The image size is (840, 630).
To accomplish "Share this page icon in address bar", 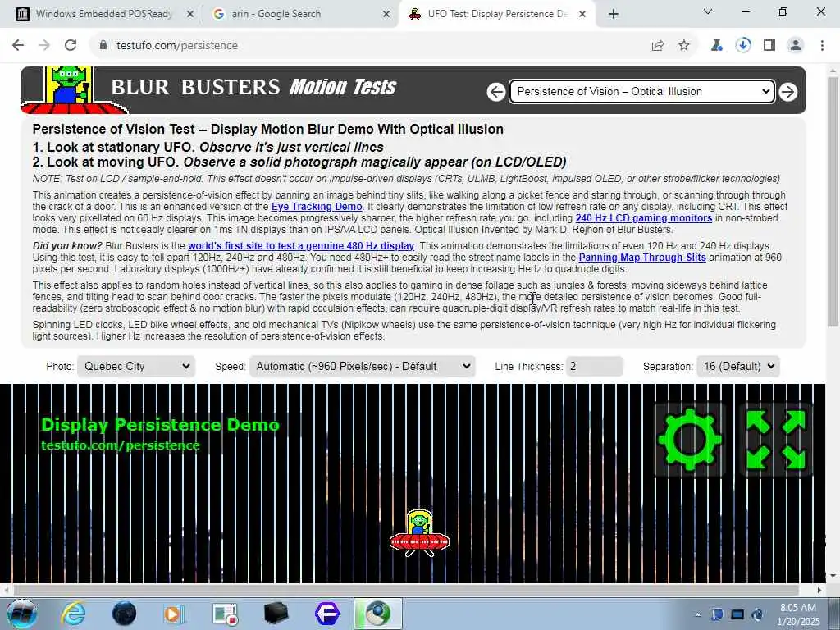I will pos(658,46).
